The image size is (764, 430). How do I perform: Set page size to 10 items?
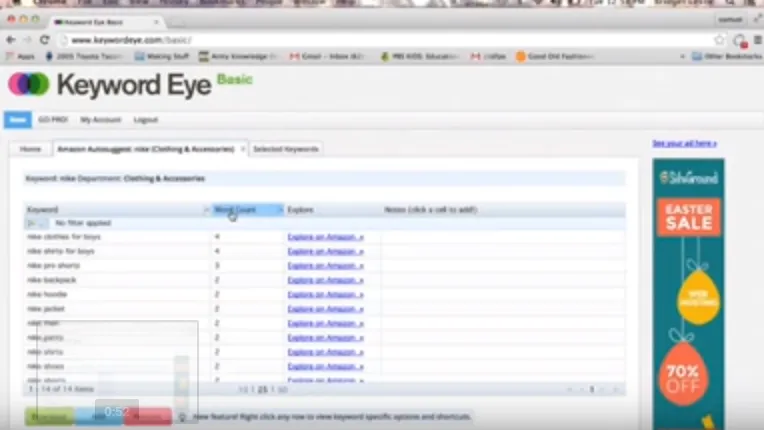(x=243, y=390)
